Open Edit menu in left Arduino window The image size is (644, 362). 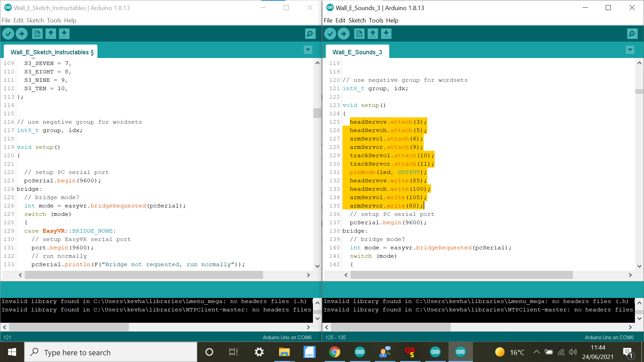18,20
